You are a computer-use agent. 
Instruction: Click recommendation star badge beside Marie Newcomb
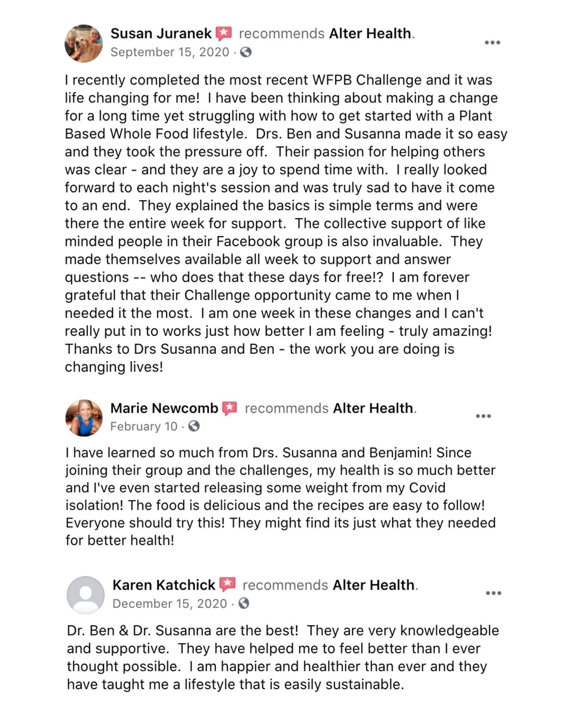(x=230, y=408)
